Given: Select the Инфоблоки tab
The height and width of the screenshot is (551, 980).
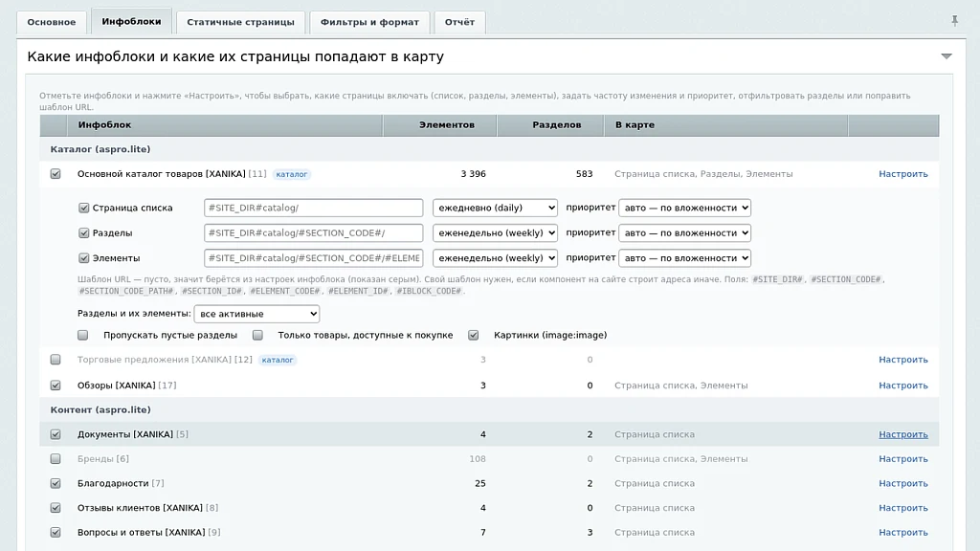Looking at the screenshot, I should point(131,21).
